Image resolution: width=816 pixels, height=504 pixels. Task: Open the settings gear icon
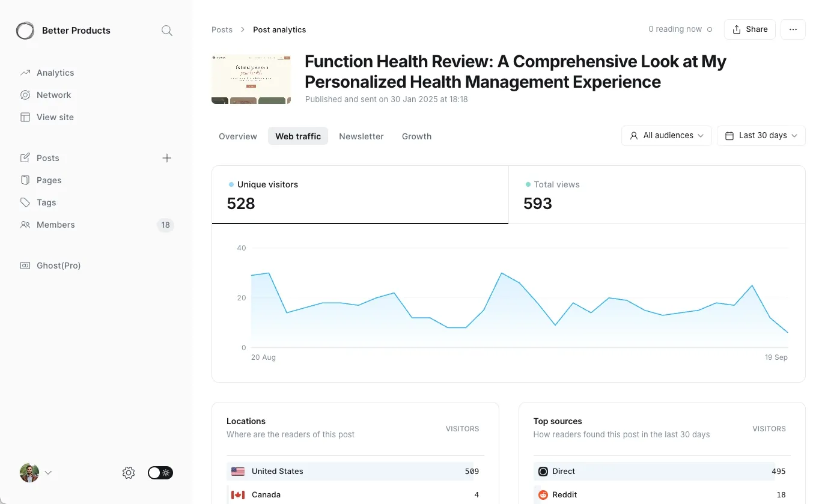[x=129, y=473]
